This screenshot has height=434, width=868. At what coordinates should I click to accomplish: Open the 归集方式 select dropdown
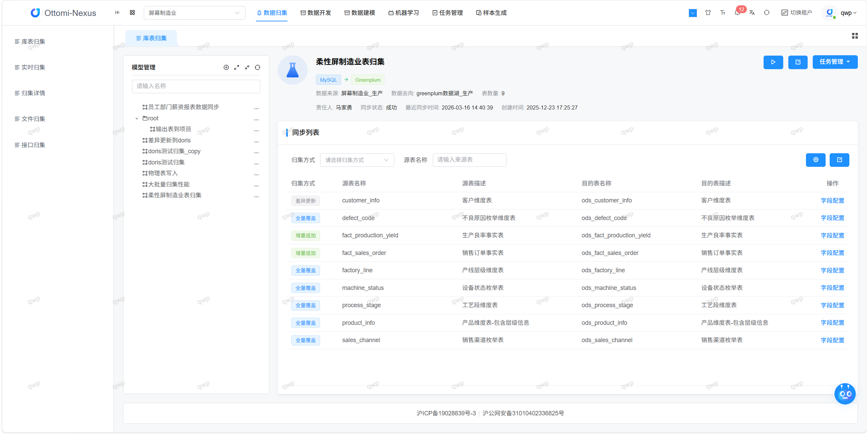357,160
